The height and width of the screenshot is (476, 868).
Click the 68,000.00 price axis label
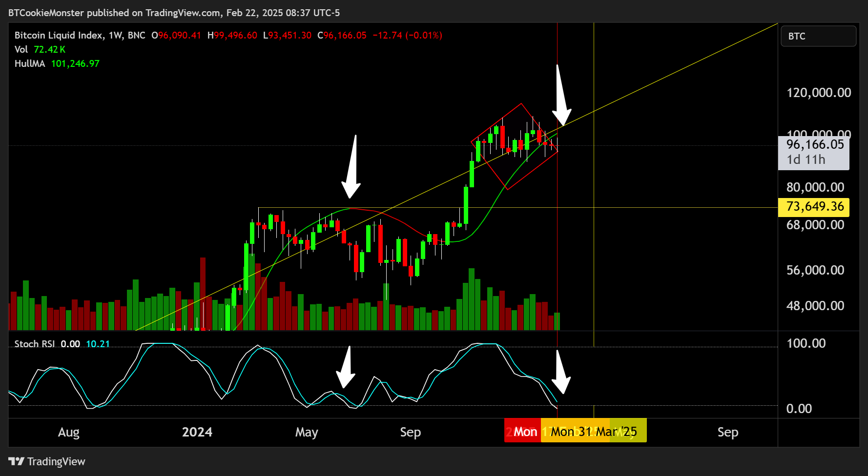click(815, 225)
